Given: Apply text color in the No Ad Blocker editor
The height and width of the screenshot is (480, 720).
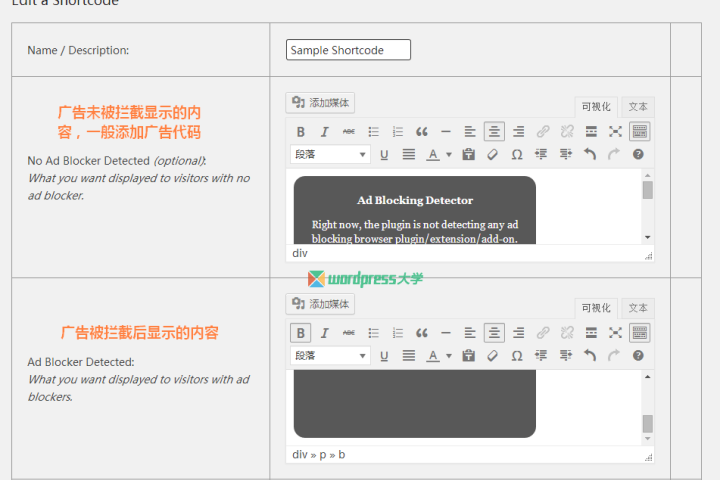Looking at the screenshot, I should (433, 154).
